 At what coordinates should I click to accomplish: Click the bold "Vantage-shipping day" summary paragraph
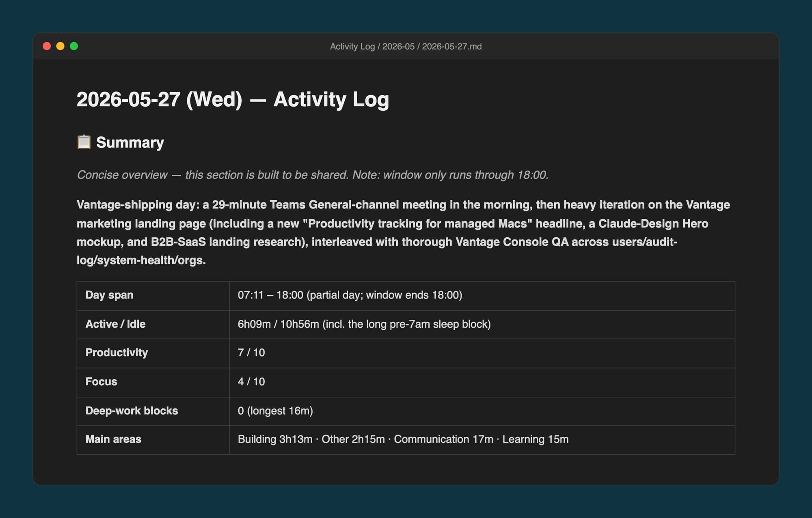click(x=403, y=232)
